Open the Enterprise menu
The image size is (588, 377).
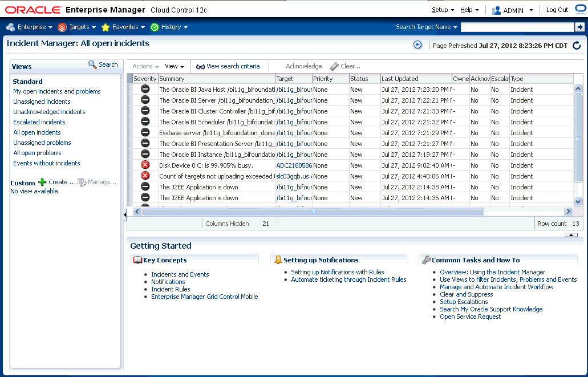point(35,27)
